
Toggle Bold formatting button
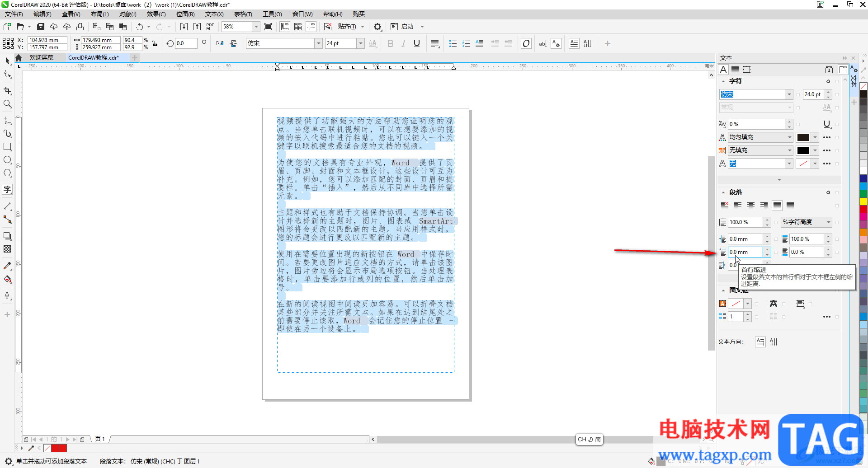391,43
